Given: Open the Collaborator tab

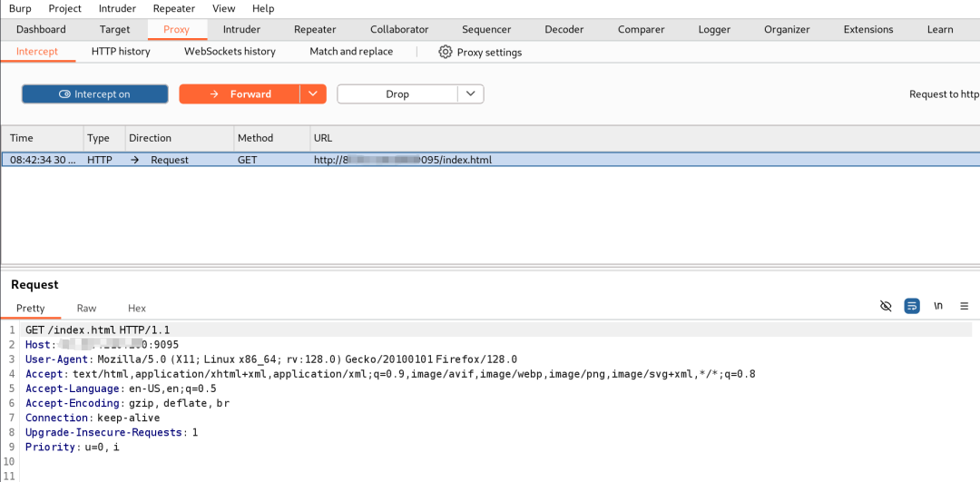Looking at the screenshot, I should point(399,29).
